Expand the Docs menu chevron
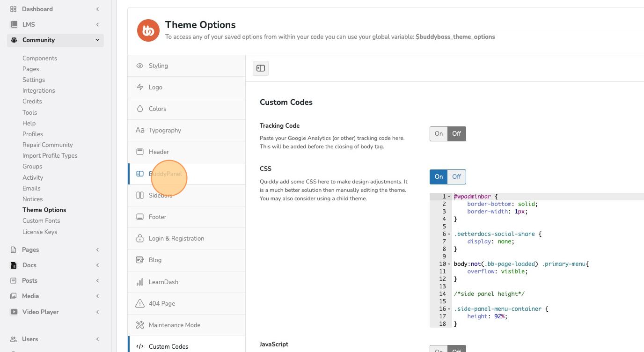644x352 pixels. [97, 265]
